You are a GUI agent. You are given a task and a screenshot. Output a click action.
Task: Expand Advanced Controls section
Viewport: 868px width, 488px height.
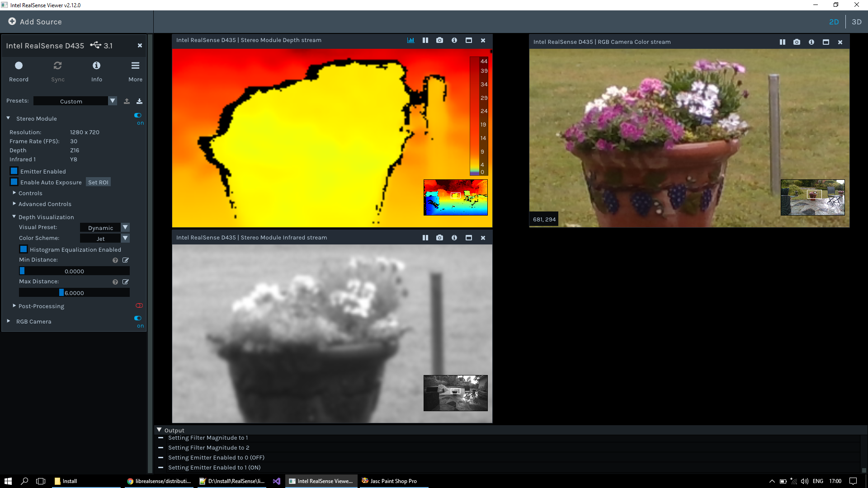pyautogui.click(x=14, y=204)
